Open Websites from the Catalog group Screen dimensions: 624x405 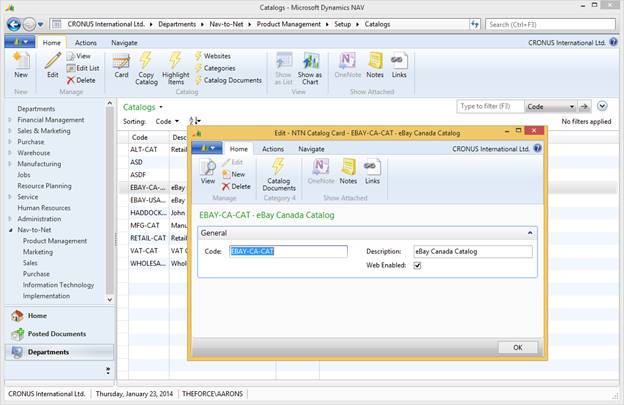213,56
